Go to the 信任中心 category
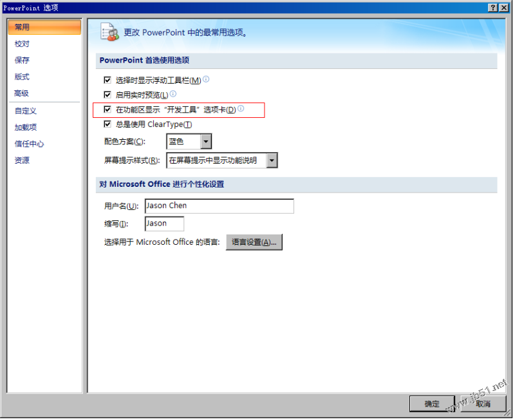 pos(29,144)
